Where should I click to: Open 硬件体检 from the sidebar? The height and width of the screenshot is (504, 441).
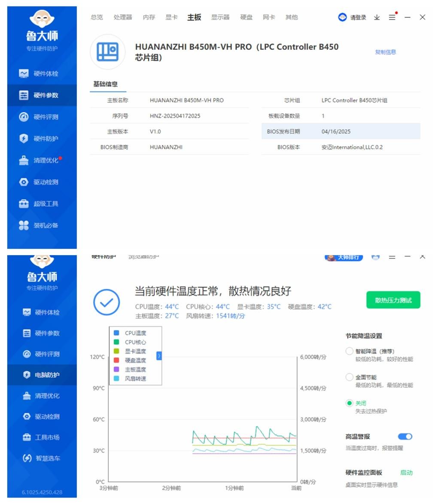point(38,73)
